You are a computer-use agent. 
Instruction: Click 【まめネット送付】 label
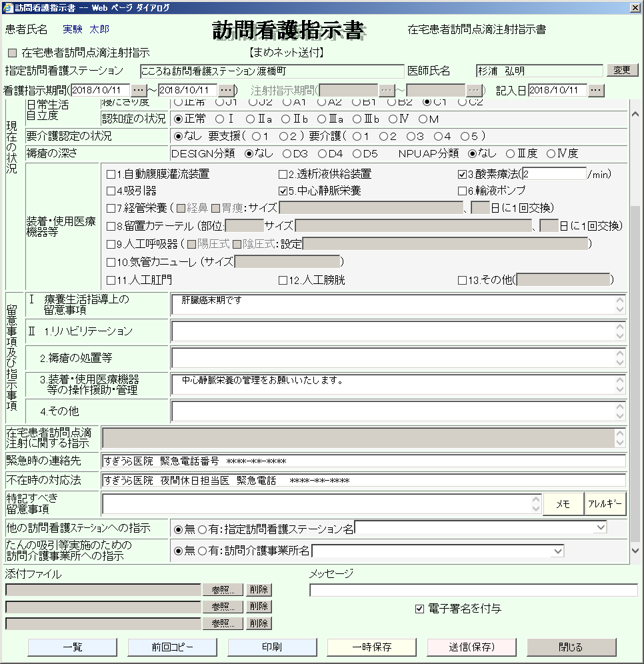(x=287, y=53)
